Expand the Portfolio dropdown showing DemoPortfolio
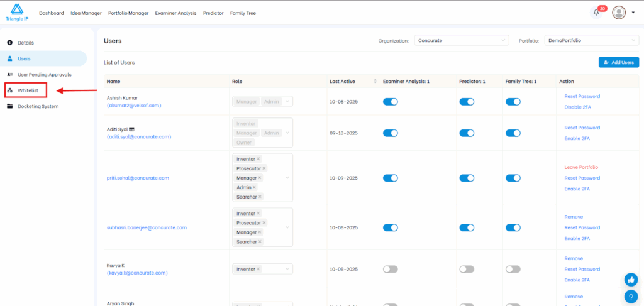The height and width of the screenshot is (306, 644). [x=591, y=40]
